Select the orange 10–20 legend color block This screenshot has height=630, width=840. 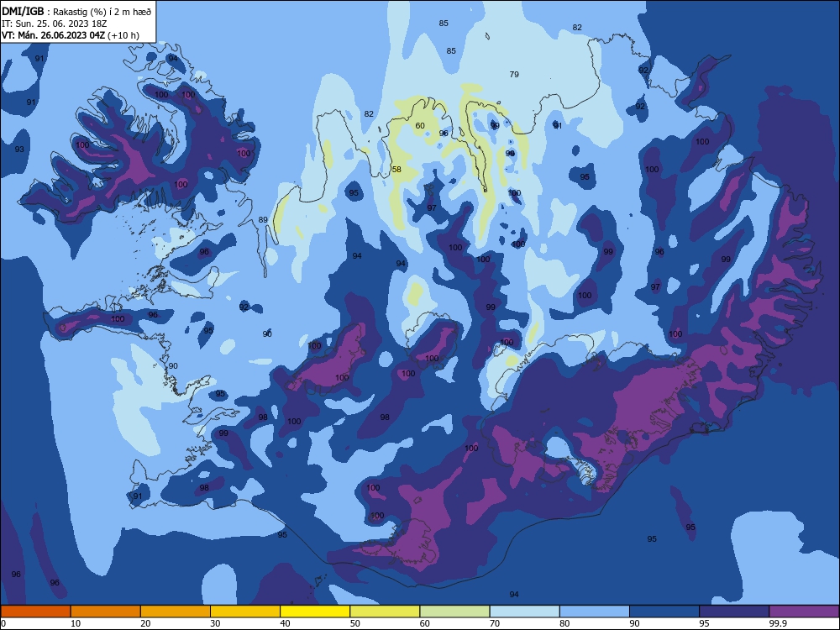[x=106, y=612]
